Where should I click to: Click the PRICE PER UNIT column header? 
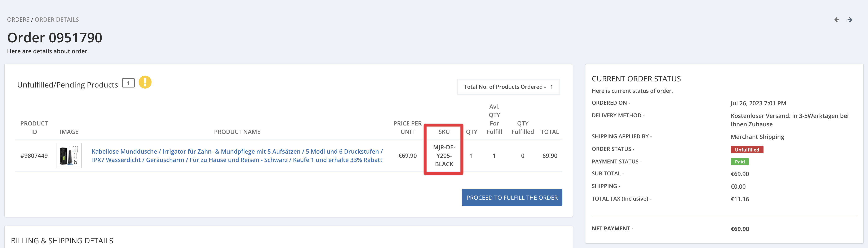coord(407,128)
